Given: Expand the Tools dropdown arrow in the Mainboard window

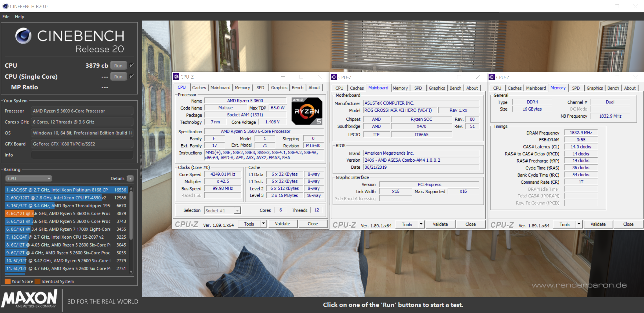Looking at the screenshot, I should point(421,224).
